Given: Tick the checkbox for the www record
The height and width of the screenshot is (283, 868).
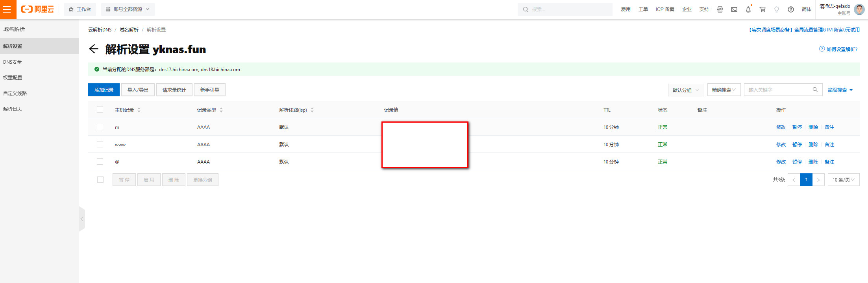Looking at the screenshot, I should pos(100,144).
